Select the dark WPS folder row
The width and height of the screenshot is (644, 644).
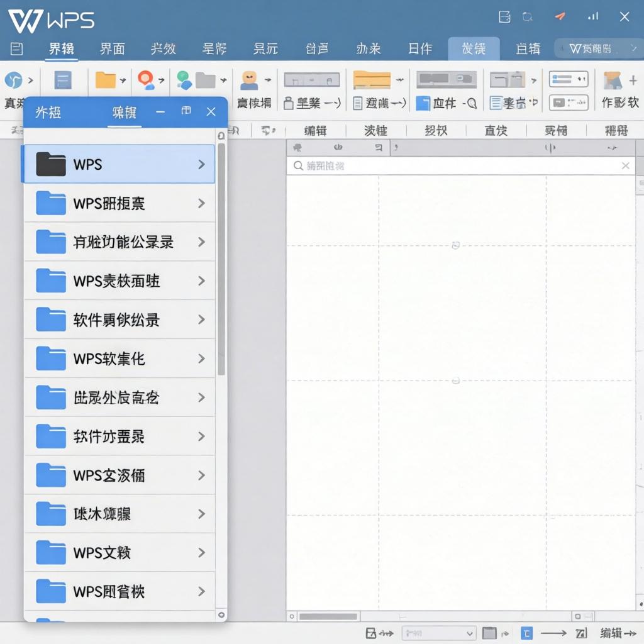click(119, 164)
